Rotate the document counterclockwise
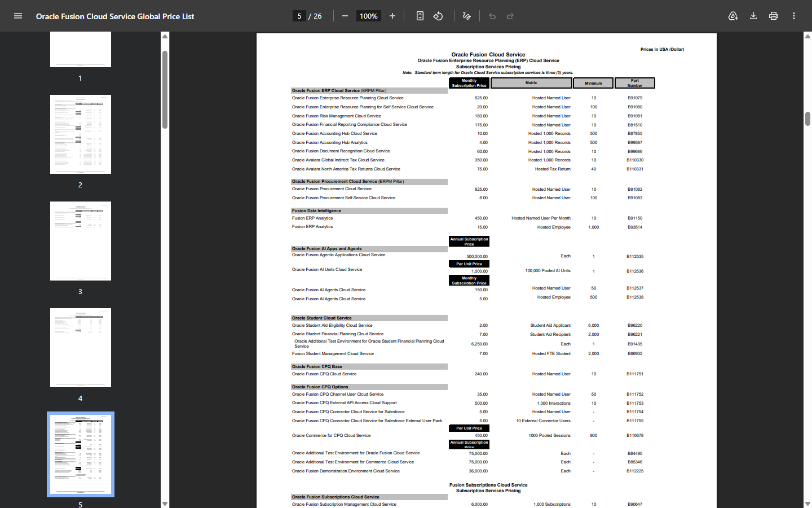The width and height of the screenshot is (812, 508). (438, 16)
